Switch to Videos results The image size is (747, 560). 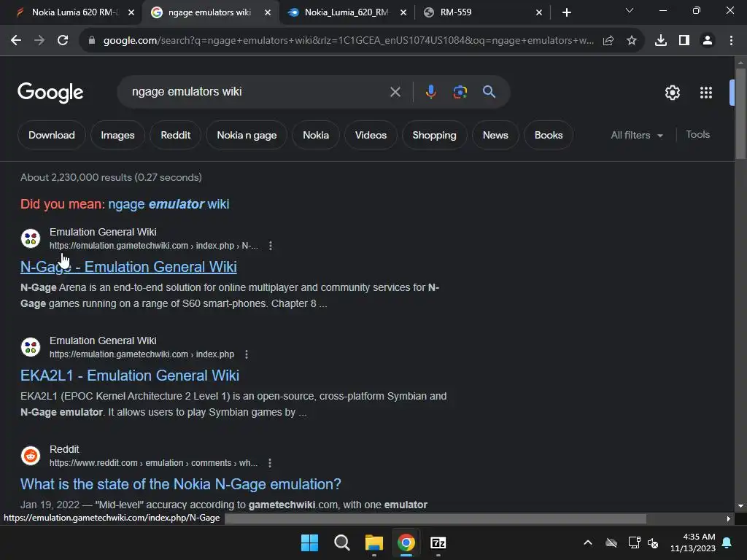click(x=371, y=135)
